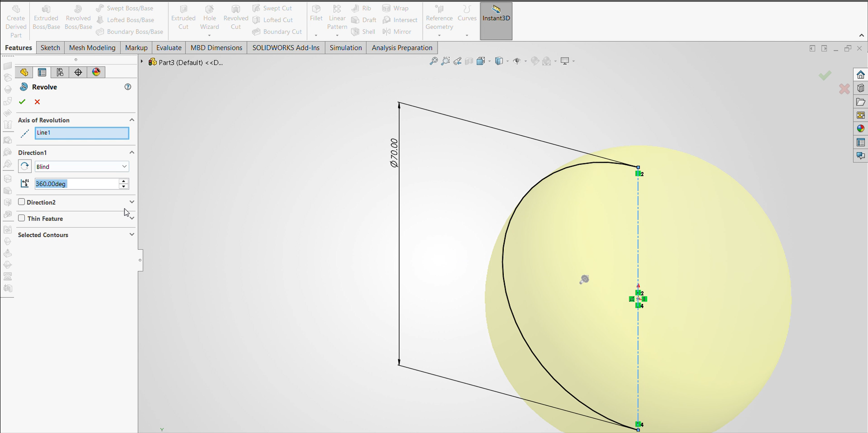Screen dimensions: 868x433
Task: Switch to the Evaluate tab
Action: point(169,48)
